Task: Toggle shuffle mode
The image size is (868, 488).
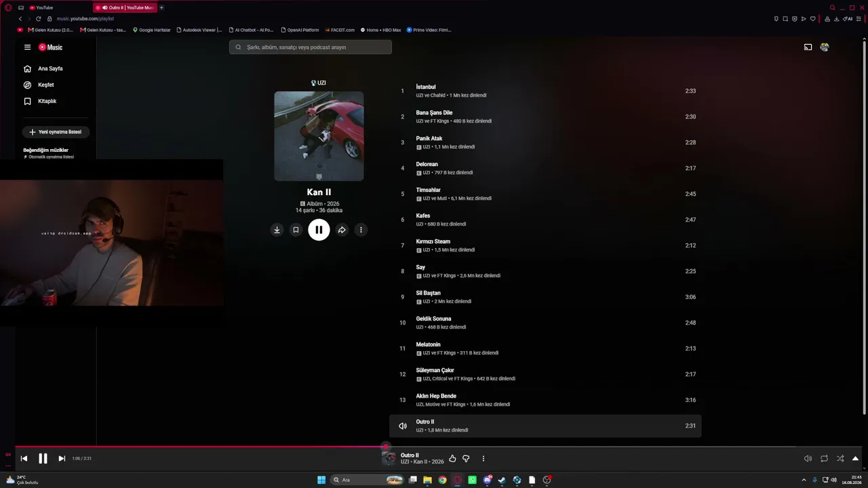Action: [x=840, y=459]
